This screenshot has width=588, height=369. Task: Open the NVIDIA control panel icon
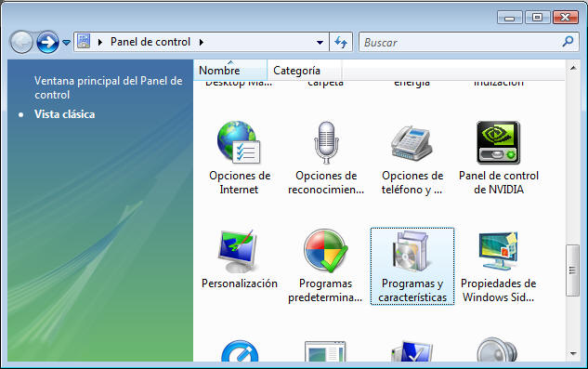pyautogui.click(x=499, y=142)
